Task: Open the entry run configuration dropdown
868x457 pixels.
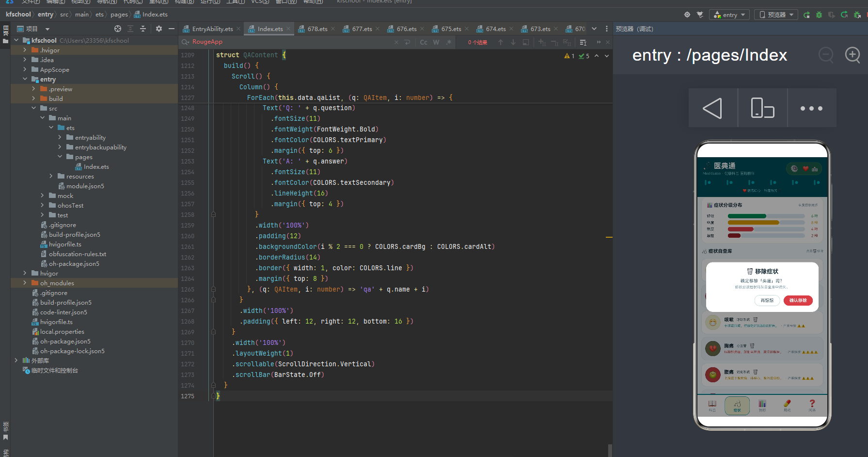Action: pos(729,15)
